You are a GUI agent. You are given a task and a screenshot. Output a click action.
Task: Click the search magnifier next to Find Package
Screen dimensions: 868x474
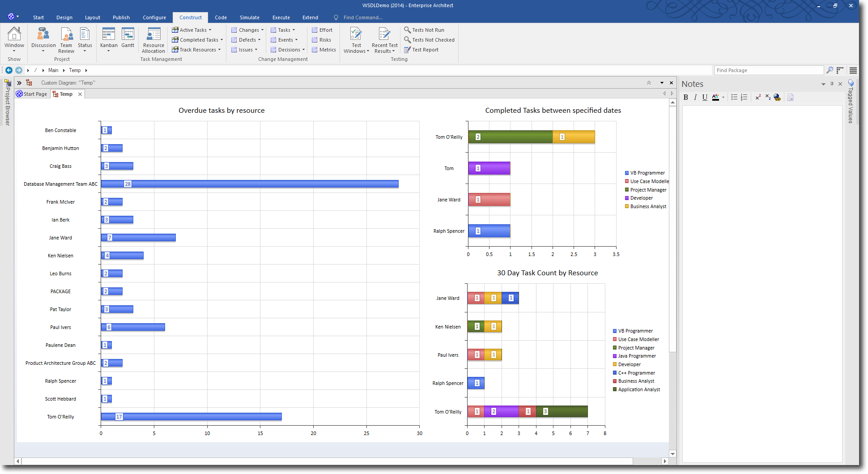coord(830,70)
